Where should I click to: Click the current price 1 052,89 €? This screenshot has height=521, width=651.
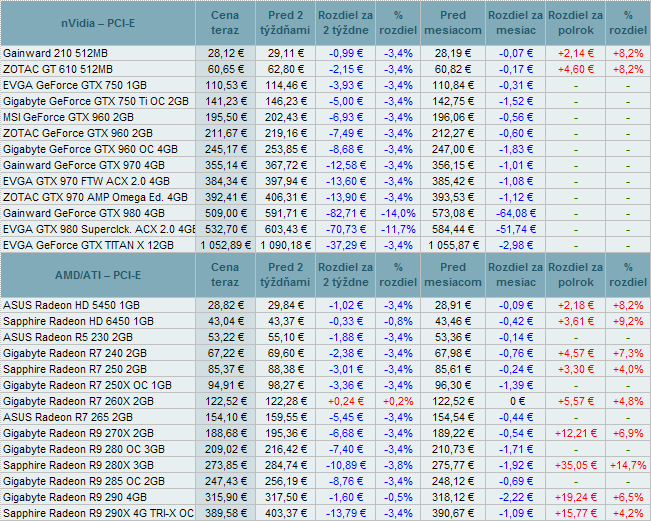pos(226,245)
